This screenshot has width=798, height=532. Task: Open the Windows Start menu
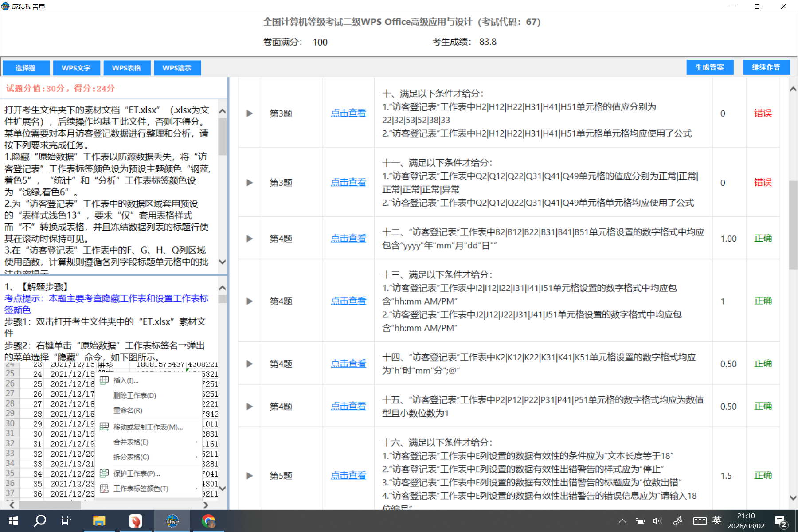pos(13,521)
